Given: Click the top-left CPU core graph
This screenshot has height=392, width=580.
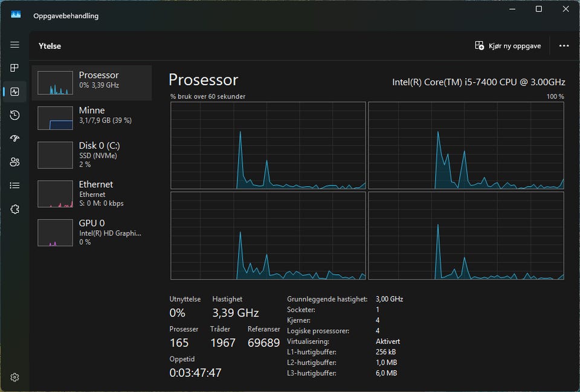Looking at the screenshot, I should [x=268, y=146].
